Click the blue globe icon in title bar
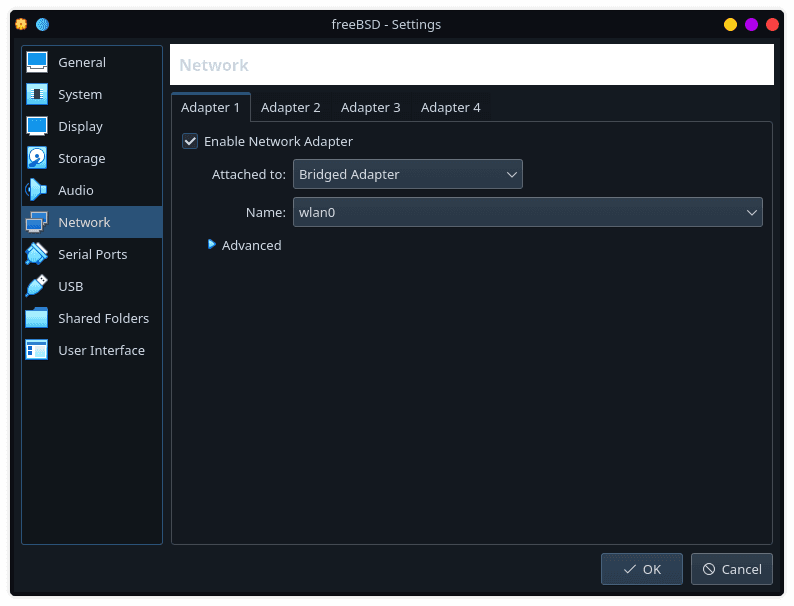This screenshot has width=794, height=606. coord(43,24)
